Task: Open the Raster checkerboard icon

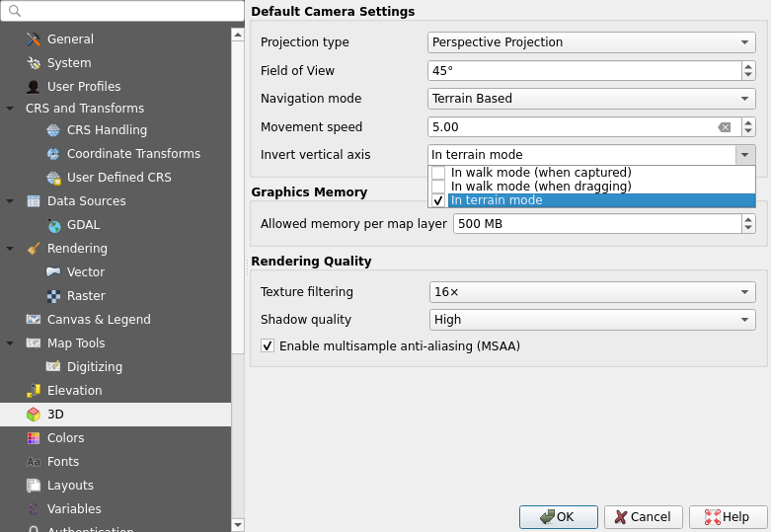Action: [x=53, y=296]
